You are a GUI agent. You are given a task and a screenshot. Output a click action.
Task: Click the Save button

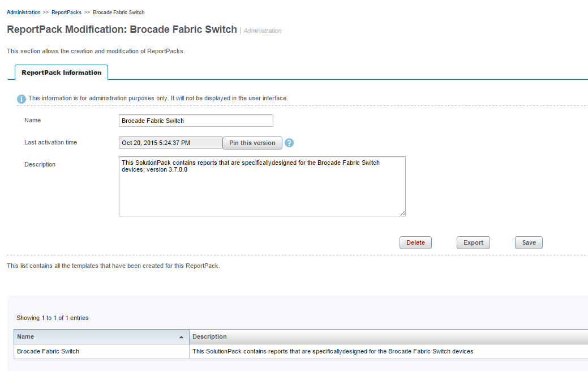coord(529,242)
